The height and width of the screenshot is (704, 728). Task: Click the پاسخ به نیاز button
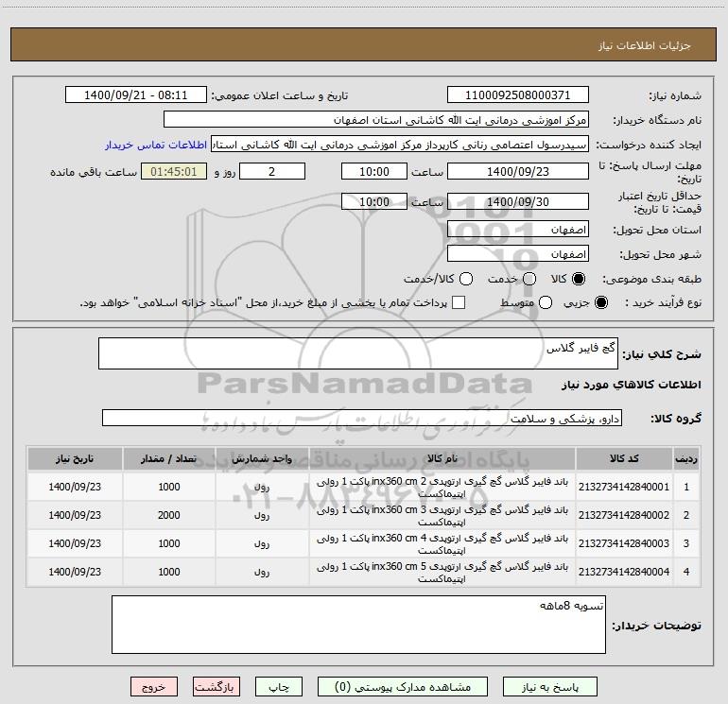click(x=549, y=687)
